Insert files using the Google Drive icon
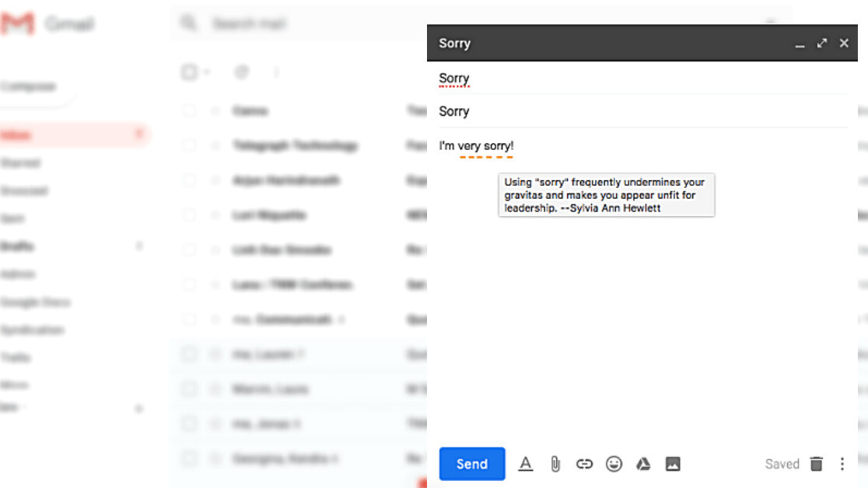Viewport: 868px width, 488px height. (x=643, y=464)
